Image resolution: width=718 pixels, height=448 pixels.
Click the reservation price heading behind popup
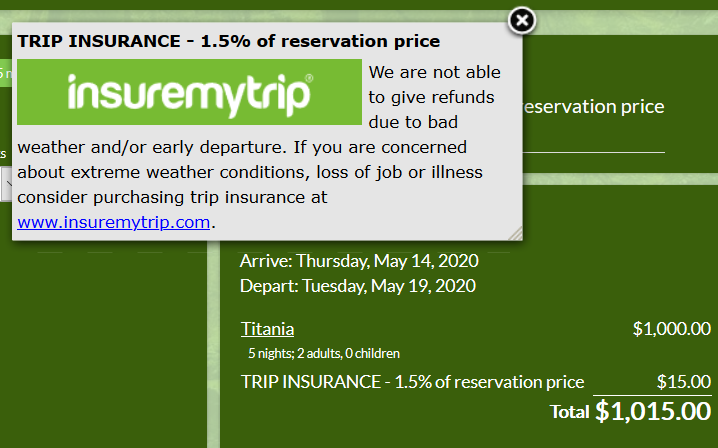593,107
